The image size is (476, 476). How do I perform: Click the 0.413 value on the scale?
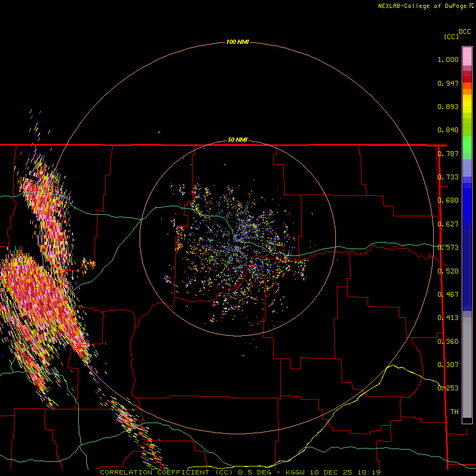point(448,318)
